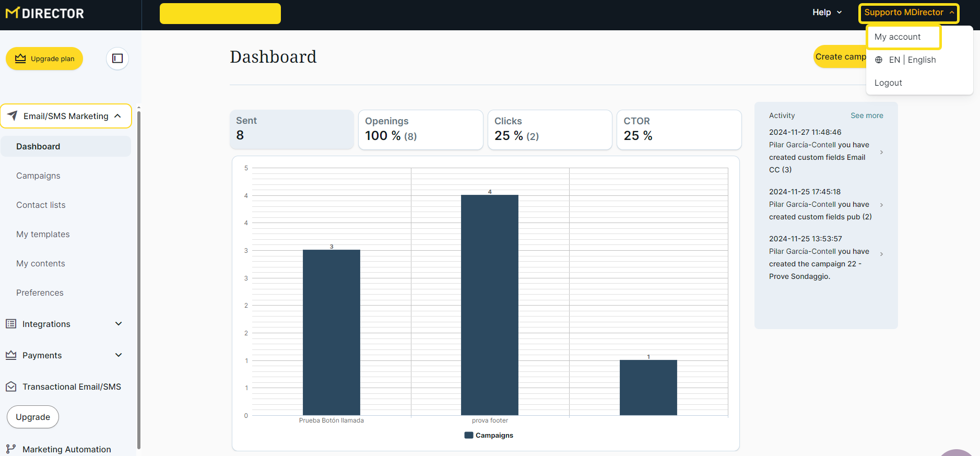The height and width of the screenshot is (456, 980).
Task: Click the Upgrade plan crown button
Action: point(44,59)
